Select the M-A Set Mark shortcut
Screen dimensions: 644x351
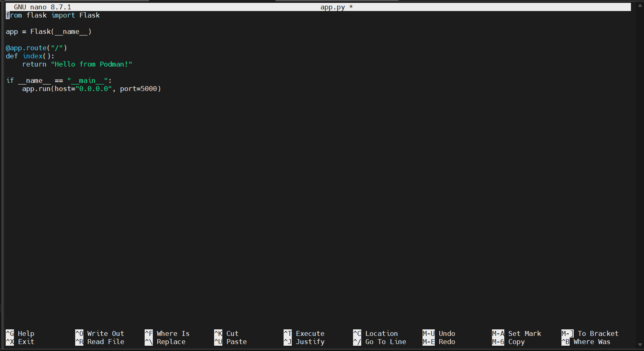517,333
